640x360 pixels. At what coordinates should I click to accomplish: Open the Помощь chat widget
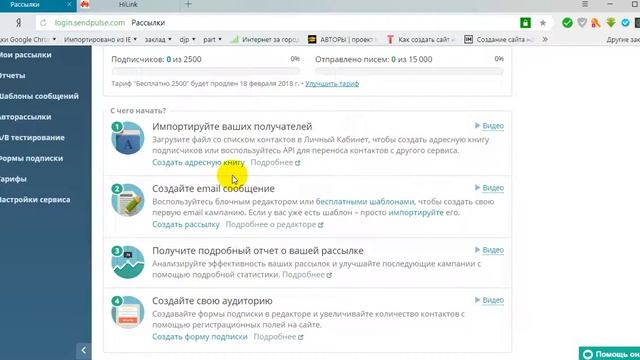[609, 353]
